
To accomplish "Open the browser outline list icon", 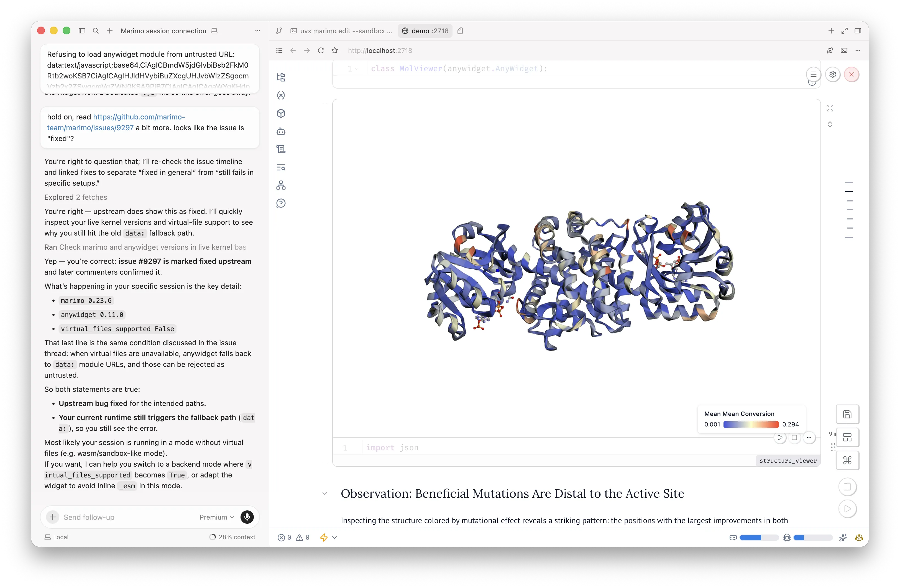I will coord(280,51).
